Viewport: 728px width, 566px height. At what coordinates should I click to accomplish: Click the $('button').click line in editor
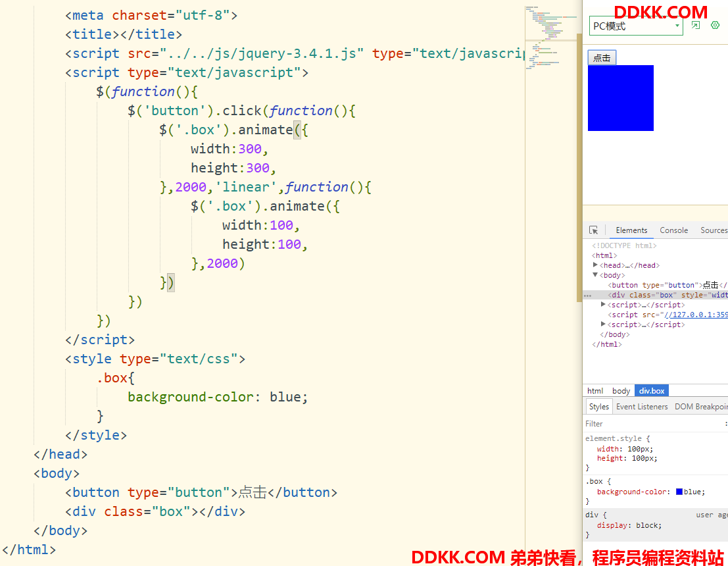point(241,111)
